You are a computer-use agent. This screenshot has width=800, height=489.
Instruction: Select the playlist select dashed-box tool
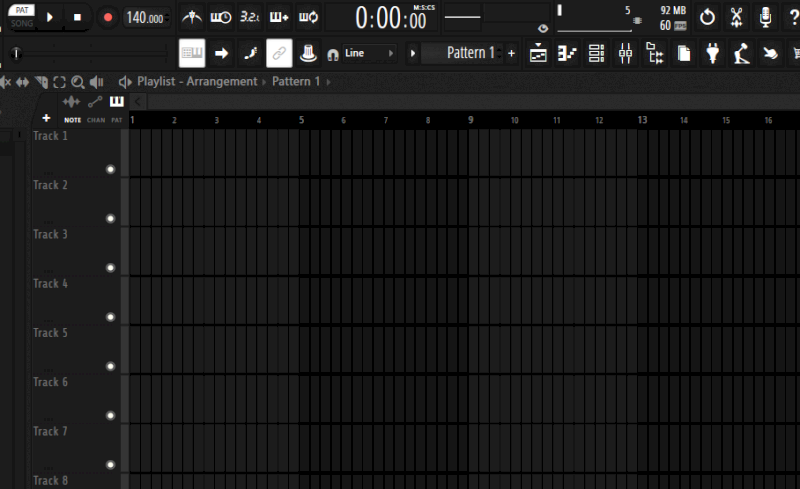(60, 82)
